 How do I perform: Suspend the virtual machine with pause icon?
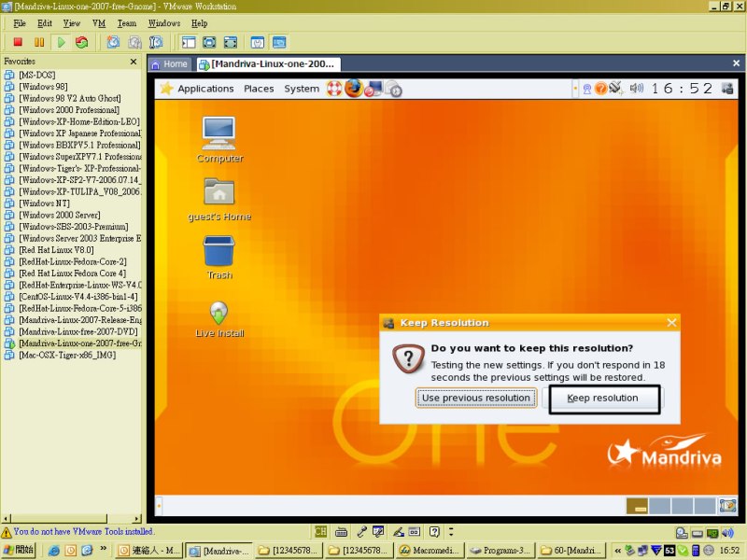click(x=39, y=42)
